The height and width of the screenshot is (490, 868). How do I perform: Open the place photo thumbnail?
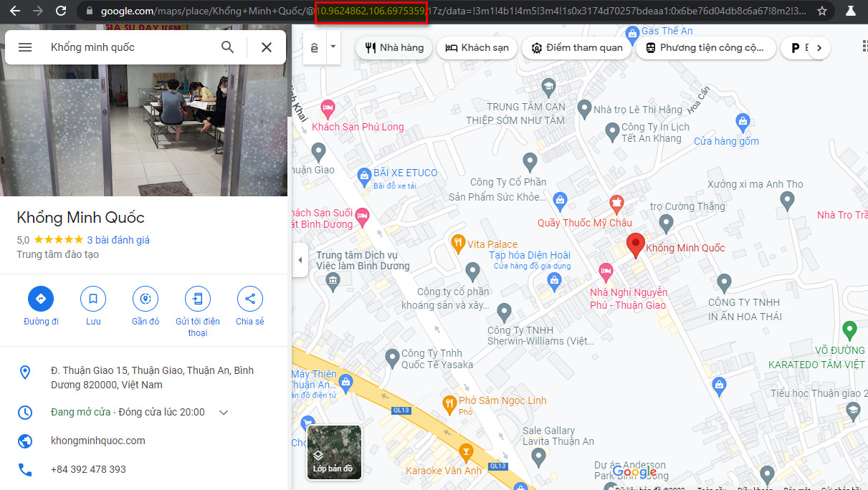coord(143,129)
